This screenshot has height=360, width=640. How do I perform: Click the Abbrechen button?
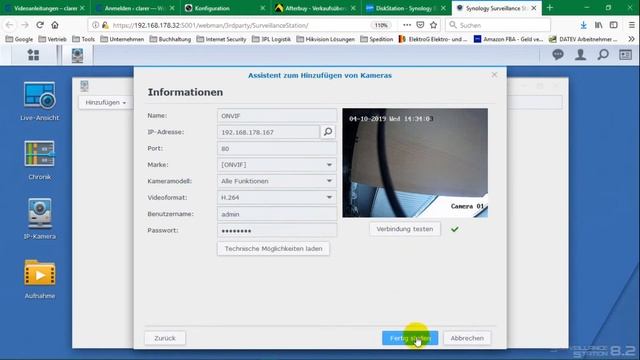tap(467, 338)
